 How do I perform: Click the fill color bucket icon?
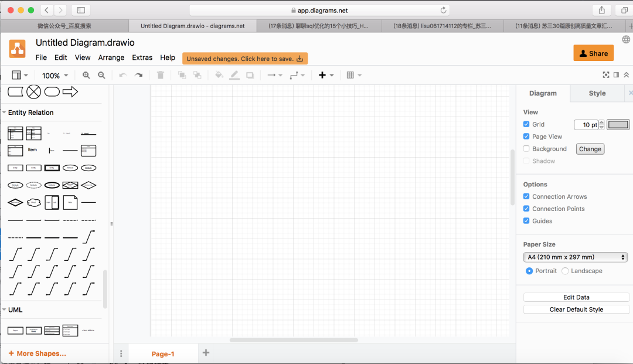219,75
